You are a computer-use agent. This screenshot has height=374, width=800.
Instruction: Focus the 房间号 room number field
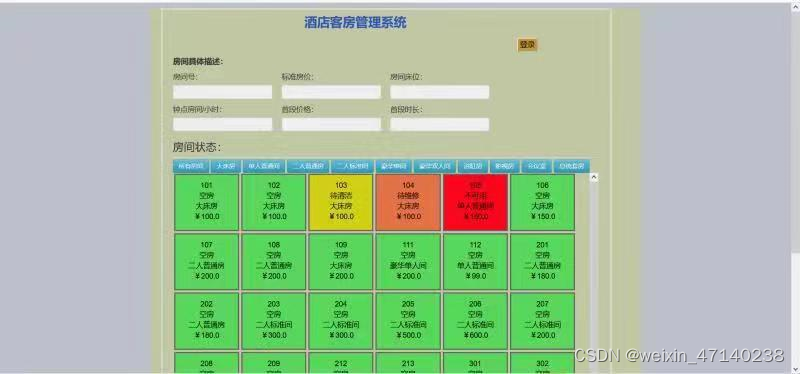pyautogui.click(x=222, y=92)
